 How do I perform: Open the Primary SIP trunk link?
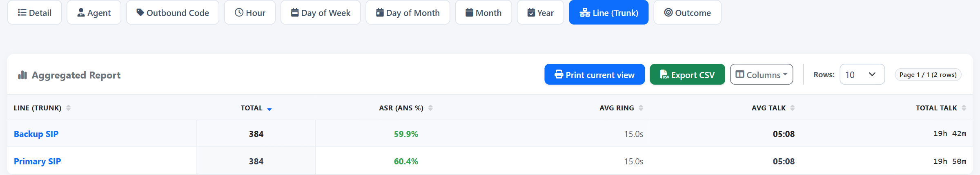pyautogui.click(x=37, y=162)
